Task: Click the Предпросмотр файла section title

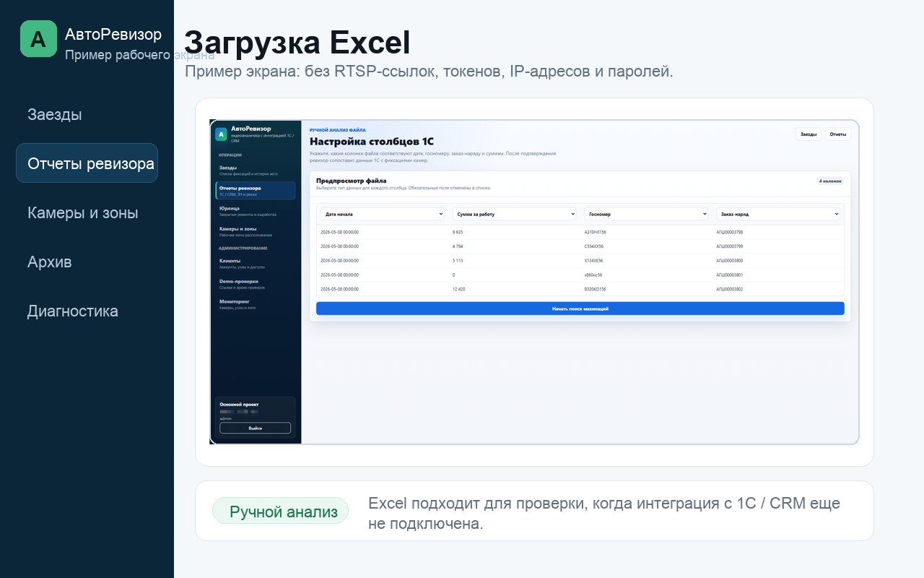Action: click(351, 181)
